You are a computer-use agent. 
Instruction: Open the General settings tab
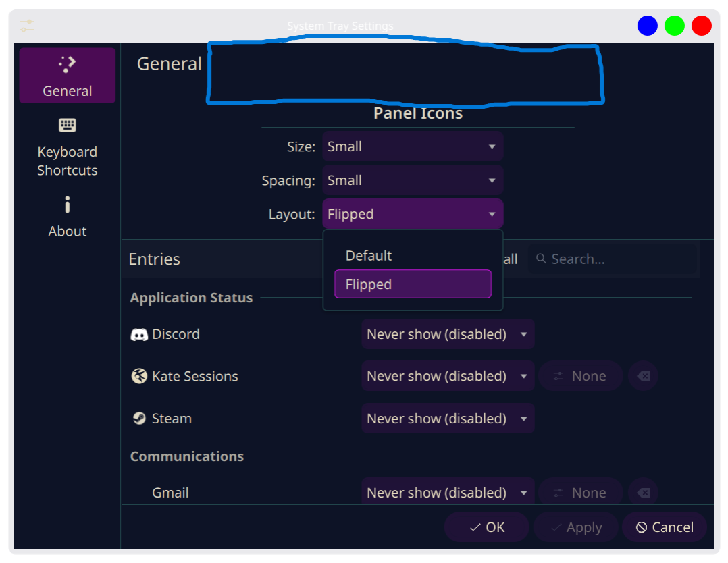coord(67,76)
